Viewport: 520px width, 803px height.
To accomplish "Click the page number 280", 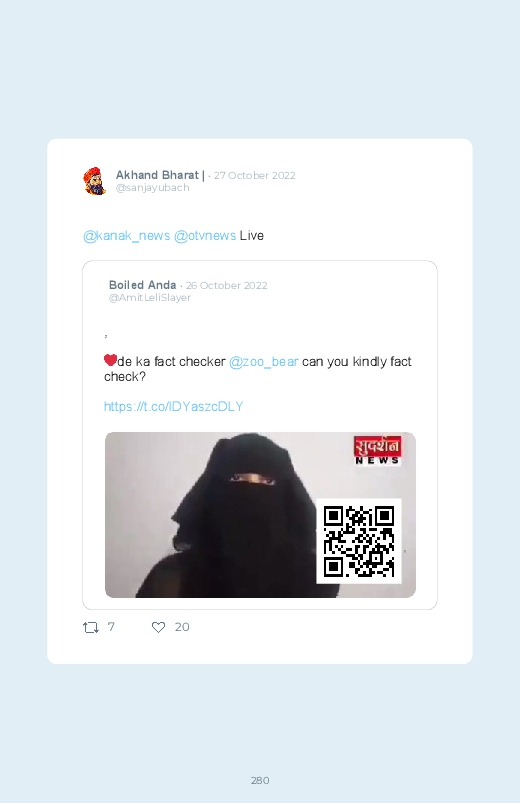I will pos(260,780).
